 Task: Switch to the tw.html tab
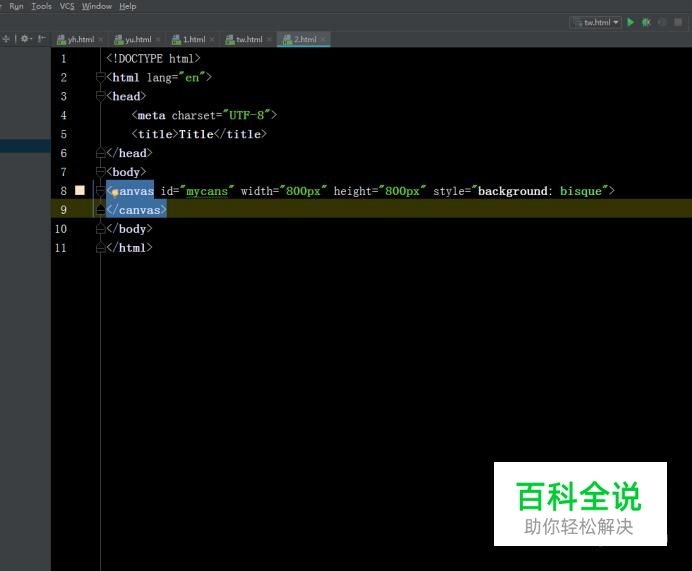[x=249, y=40]
